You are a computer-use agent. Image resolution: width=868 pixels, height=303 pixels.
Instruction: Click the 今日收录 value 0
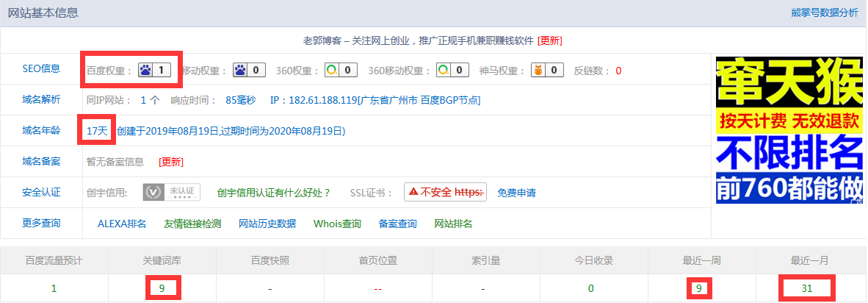pos(591,288)
